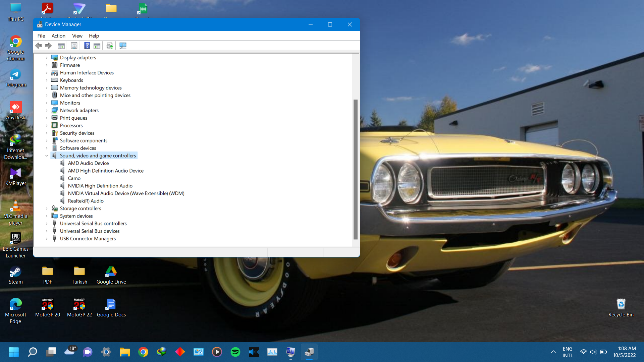Open the Action menu

point(58,36)
